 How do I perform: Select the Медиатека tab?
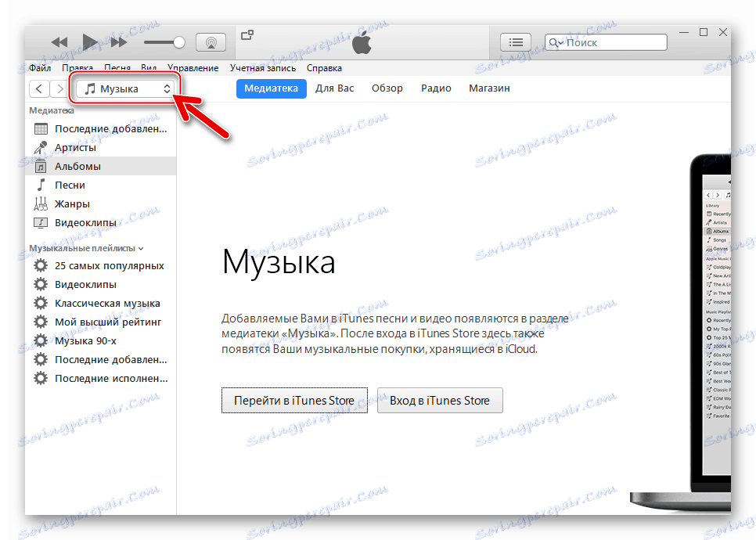point(272,88)
